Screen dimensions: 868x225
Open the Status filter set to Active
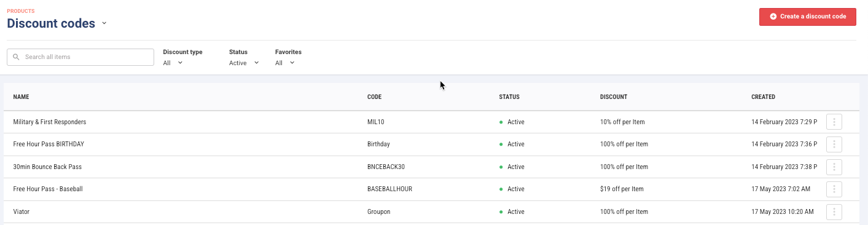[x=244, y=63]
